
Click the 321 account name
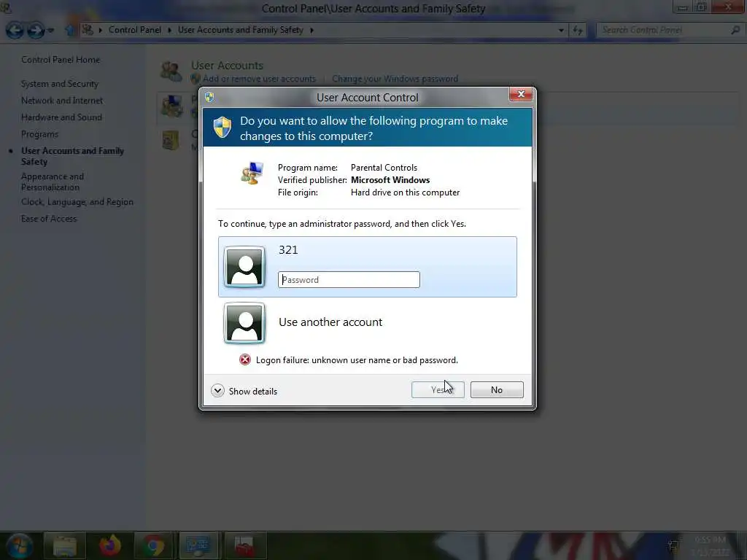288,250
